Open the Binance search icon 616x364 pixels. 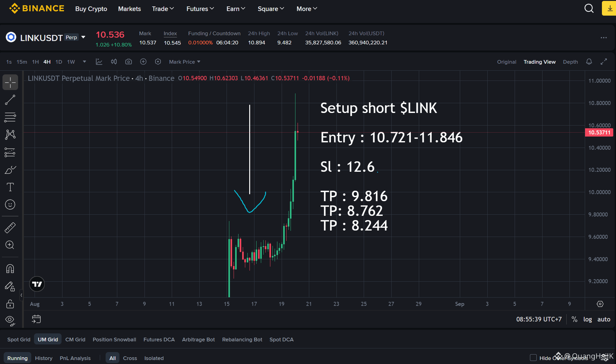click(x=589, y=8)
